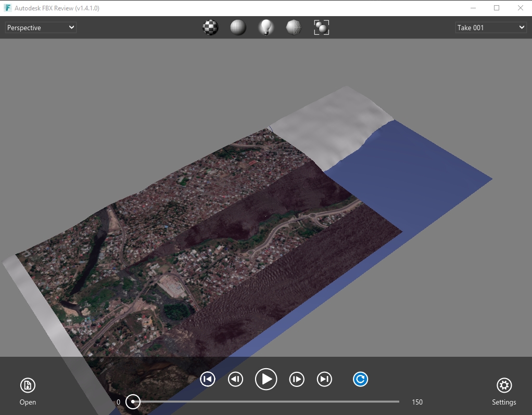Screen dimensions: 532x415
Task: Toggle the smooth shaded sphere mode
Action: (x=238, y=28)
